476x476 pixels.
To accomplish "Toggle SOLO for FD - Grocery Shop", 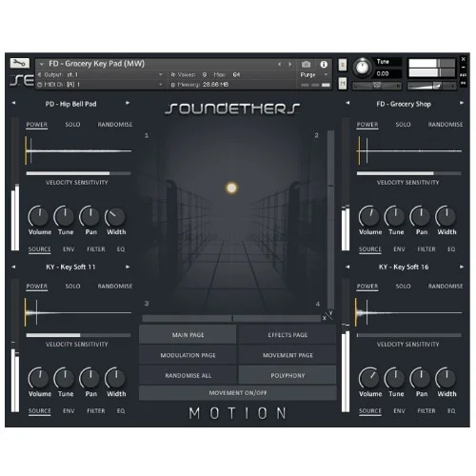I will [x=403, y=125].
